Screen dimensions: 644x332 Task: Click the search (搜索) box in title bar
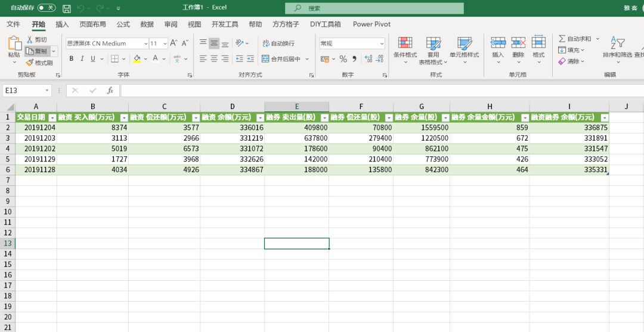[x=374, y=8]
